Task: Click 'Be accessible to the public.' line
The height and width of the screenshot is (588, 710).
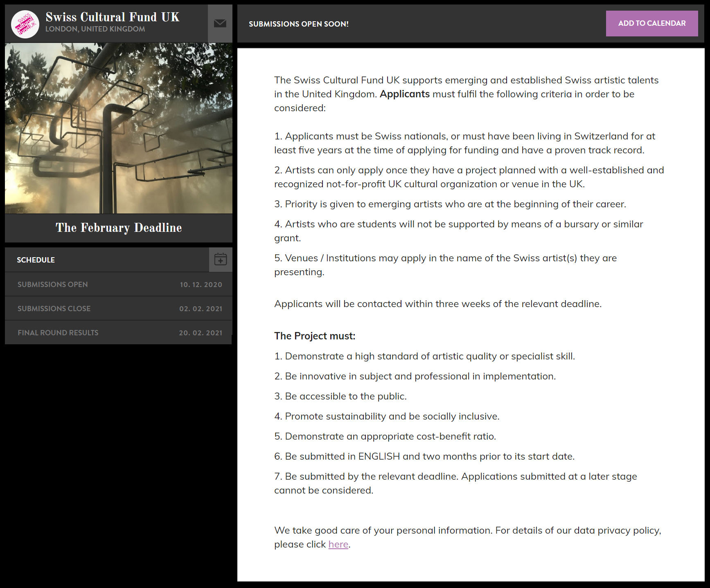Action: coord(340,396)
